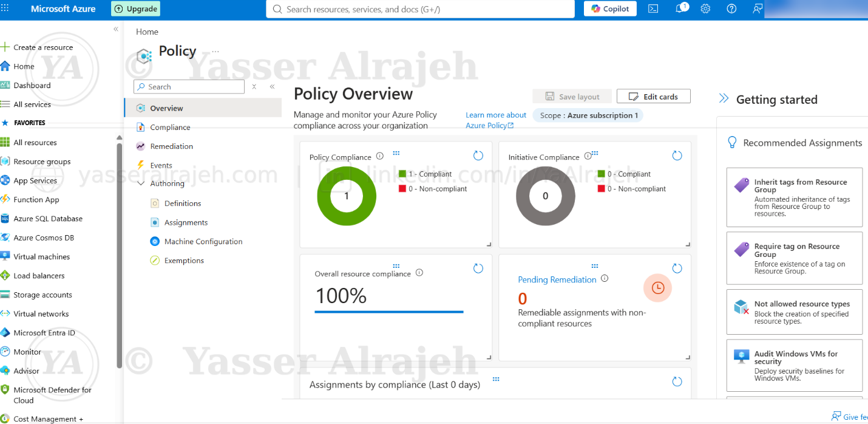Refresh the Initiative Compliance card

pyautogui.click(x=677, y=156)
